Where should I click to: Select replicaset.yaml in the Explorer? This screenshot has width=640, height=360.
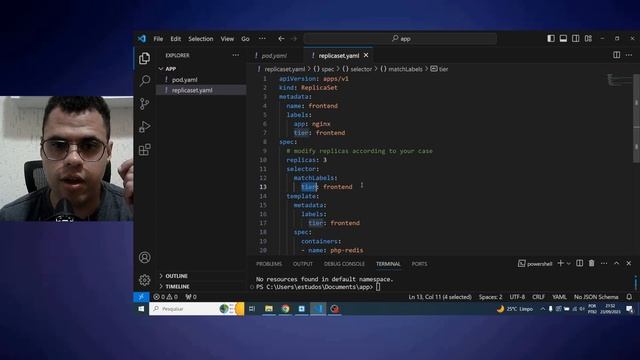coord(201,90)
